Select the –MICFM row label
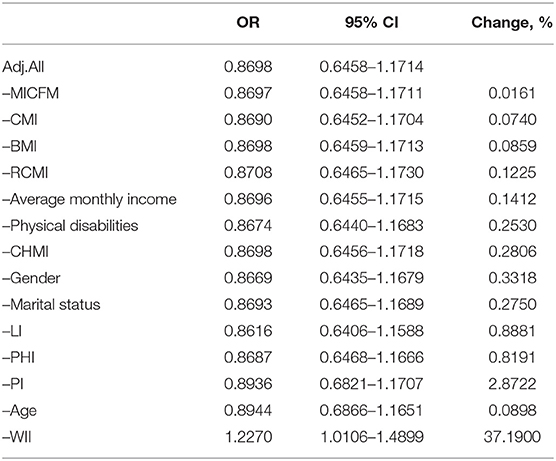Viewport: 556px width, 461px height. [30, 94]
